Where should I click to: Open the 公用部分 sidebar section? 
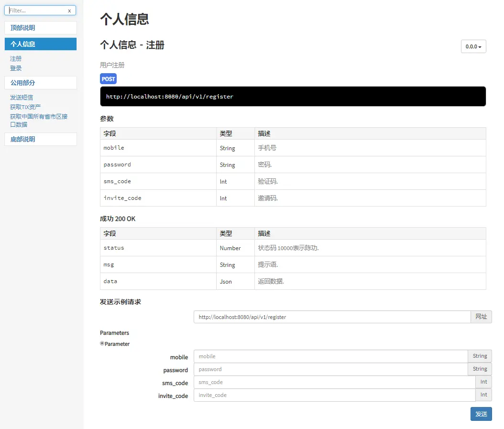[x=41, y=83]
